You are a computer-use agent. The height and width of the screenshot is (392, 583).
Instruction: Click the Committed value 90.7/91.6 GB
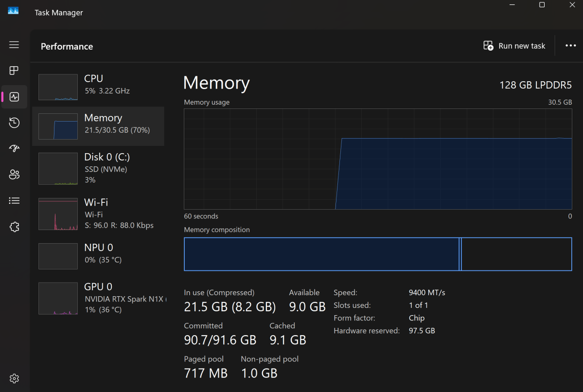tap(220, 340)
